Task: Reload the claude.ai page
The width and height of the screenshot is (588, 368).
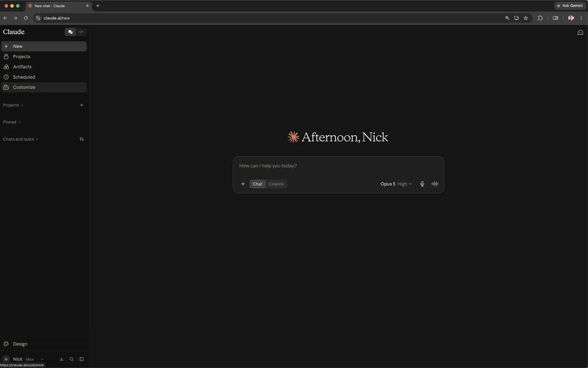Action: point(26,18)
